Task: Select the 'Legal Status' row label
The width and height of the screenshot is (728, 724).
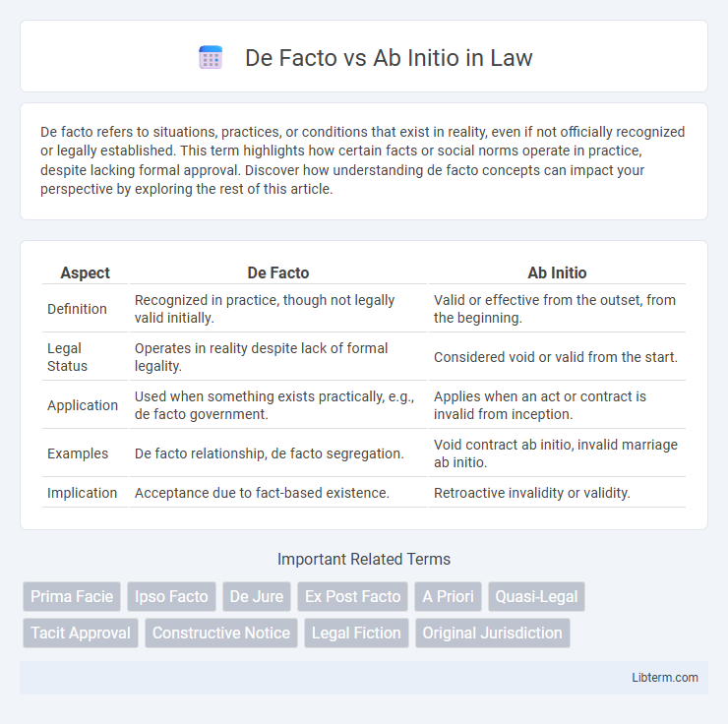Action: (x=67, y=357)
